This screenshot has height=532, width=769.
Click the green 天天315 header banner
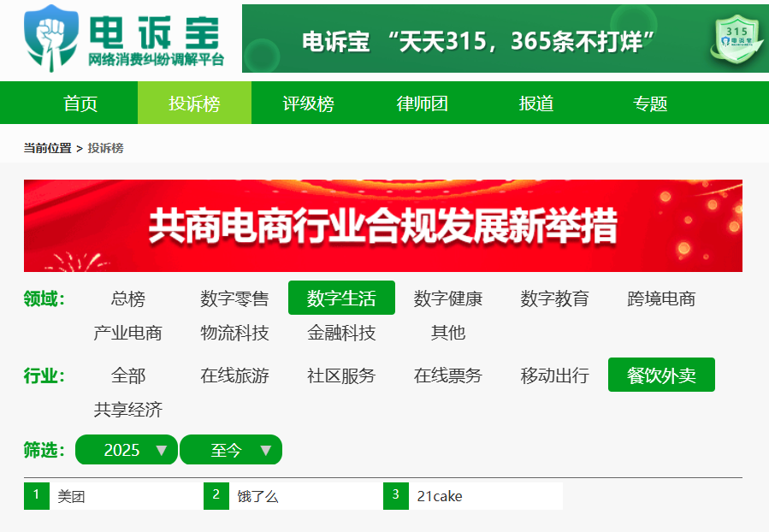pyautogui.click(x=506, y=38)
